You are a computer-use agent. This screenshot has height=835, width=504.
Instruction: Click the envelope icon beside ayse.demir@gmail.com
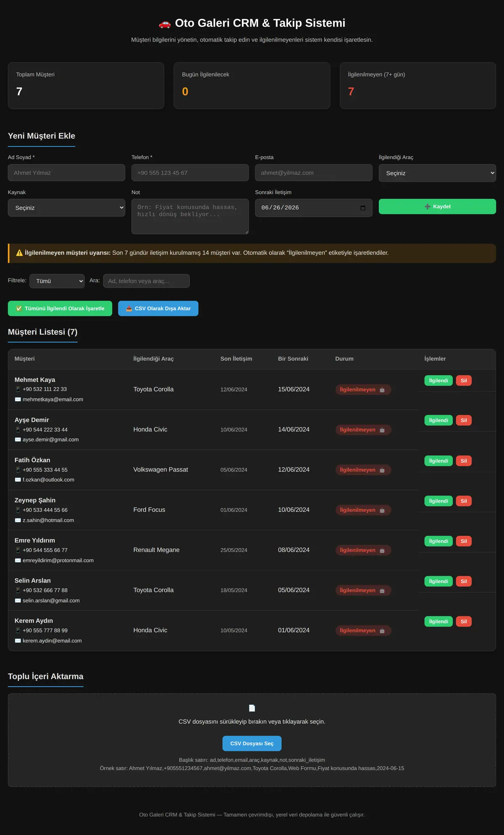(x=18, y=440)
